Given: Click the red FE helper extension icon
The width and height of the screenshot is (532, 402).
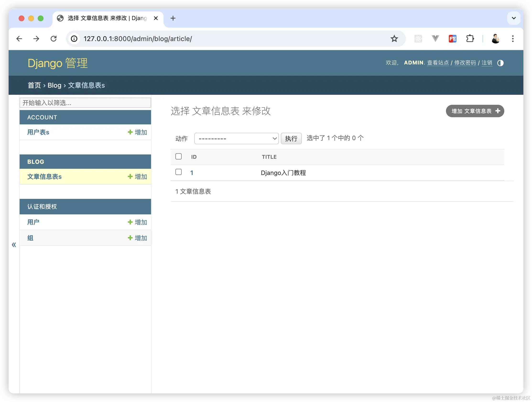Looking at the screenshot, I should (x=452, y=39).
